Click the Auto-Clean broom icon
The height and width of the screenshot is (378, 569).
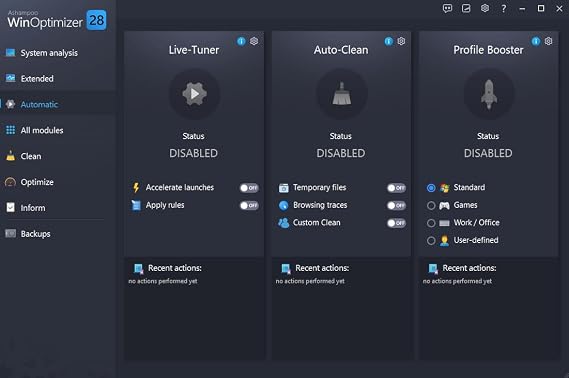(x=342, y=94)
